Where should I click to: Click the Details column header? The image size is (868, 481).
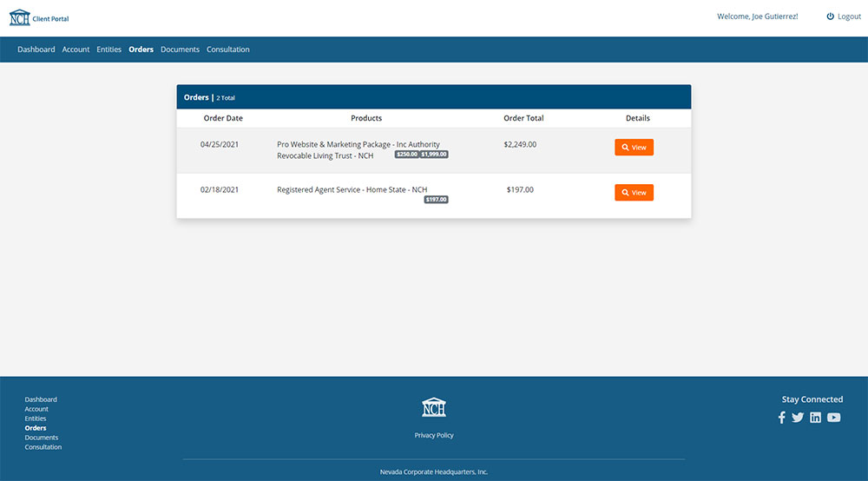(x=638, y=118)
